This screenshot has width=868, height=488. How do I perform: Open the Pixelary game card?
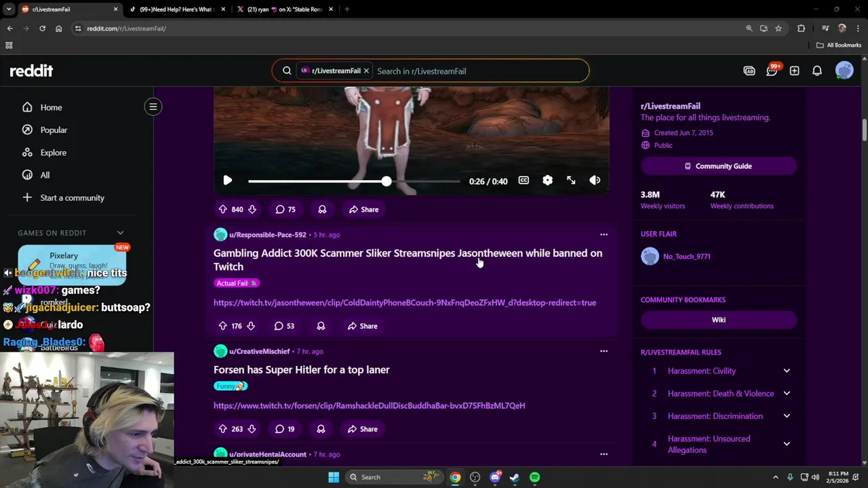pos(72,264)
